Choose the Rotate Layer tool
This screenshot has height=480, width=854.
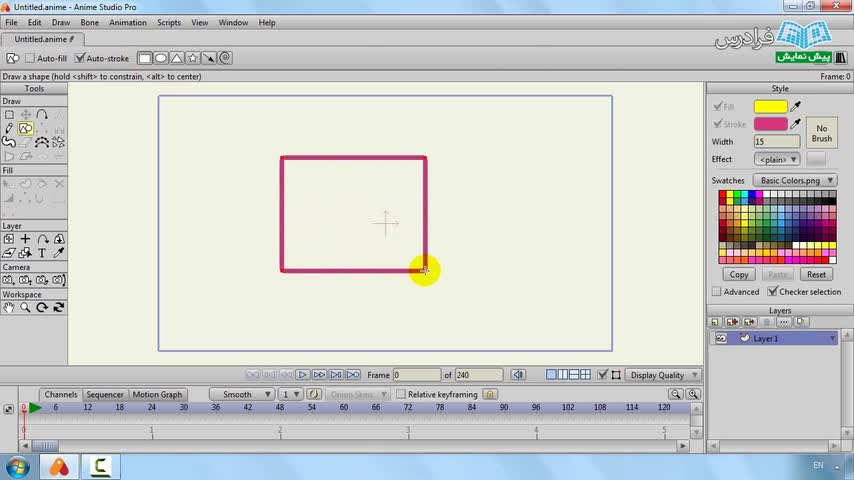42,239
